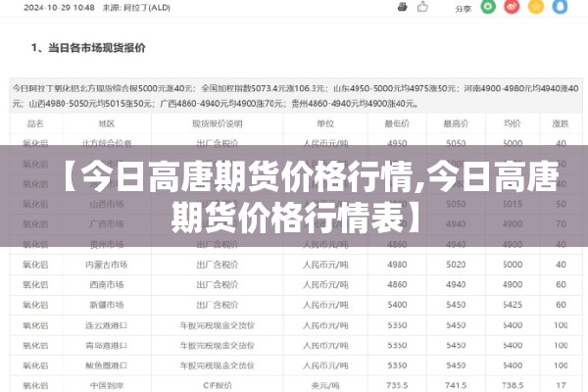The height and width of the screenshot is (392, 588).
Task: Click 741.5 in the 中国到岸 row
Action: 456,385
